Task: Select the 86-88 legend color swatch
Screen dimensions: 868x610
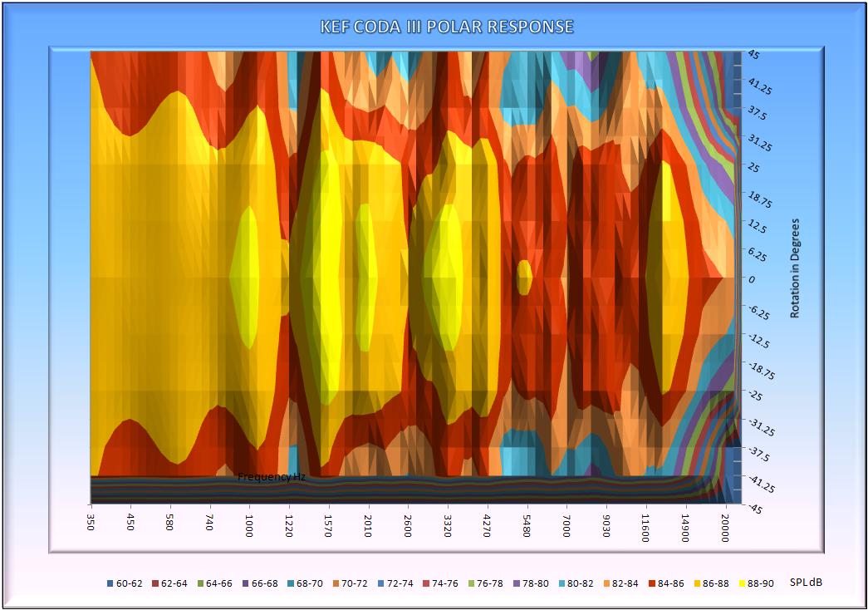Action: (697, 583)
